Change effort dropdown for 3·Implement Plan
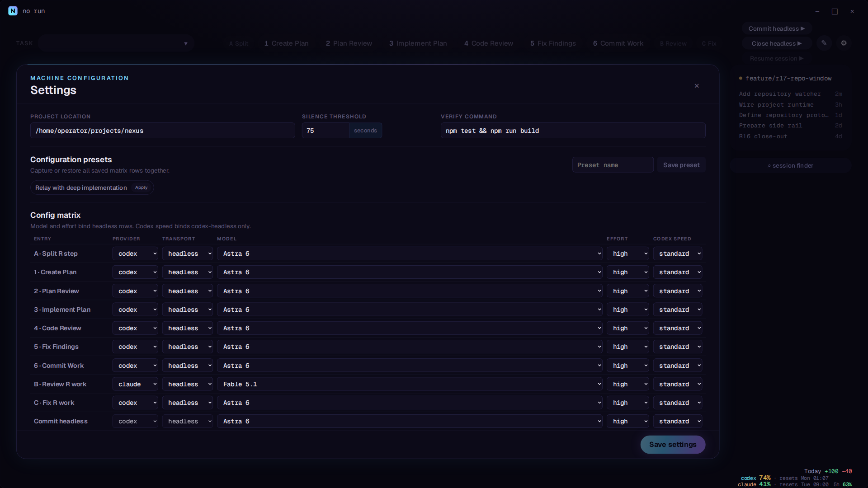Viewport: 868px width, 488px height. tap(628, 310)
